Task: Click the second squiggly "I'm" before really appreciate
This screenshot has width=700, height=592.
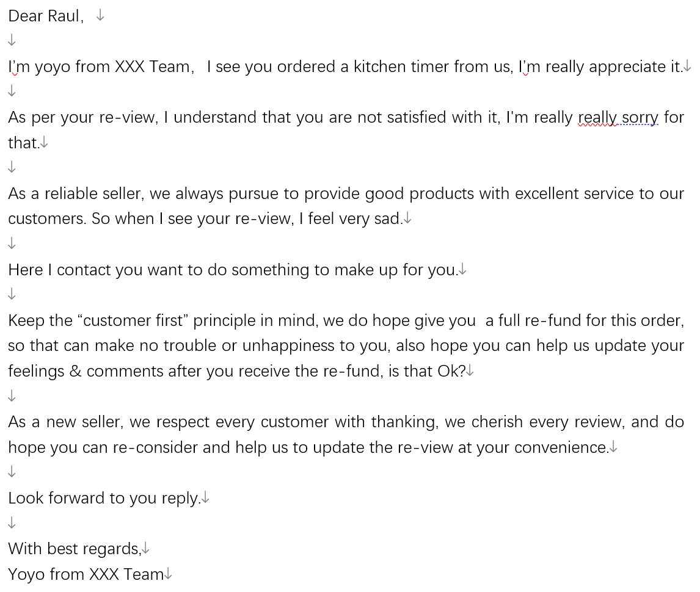Action: 530,67
